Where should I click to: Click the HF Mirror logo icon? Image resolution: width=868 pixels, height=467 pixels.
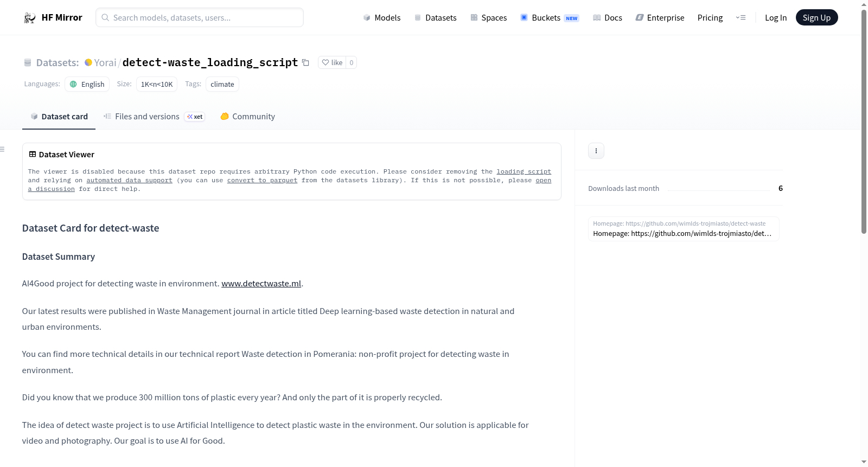pyautogui.click(x=30, y=18)
